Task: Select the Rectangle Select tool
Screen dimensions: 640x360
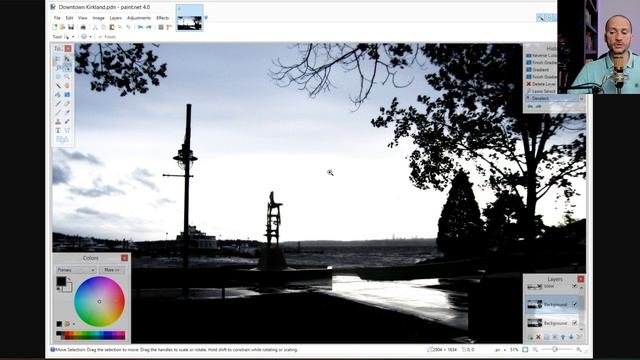Action: (58, 59)
